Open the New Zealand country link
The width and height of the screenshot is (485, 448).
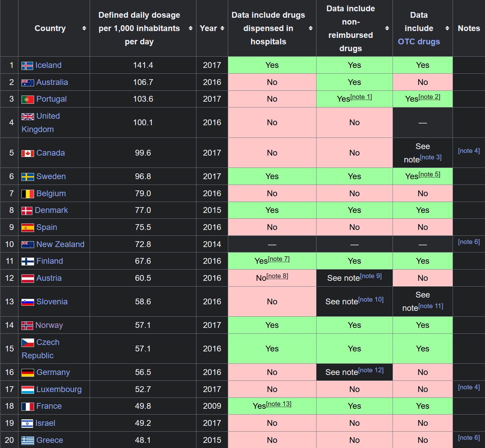tap(60, 244)
